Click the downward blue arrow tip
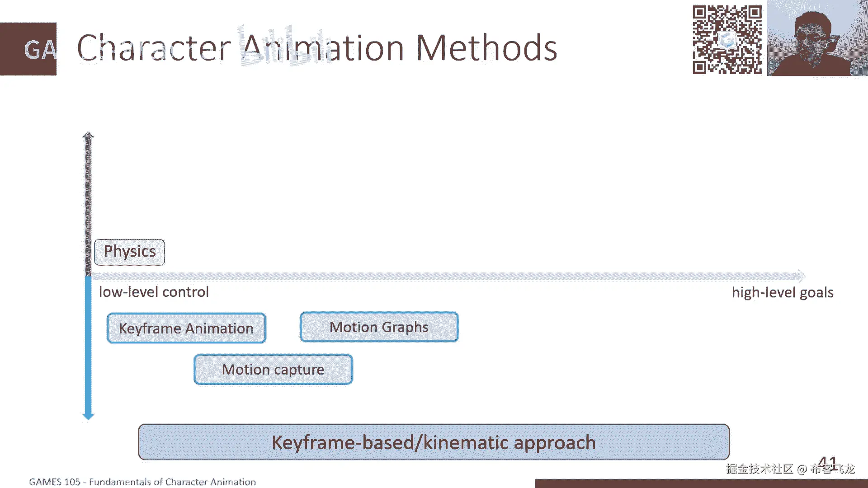The image size is (868, 488). pyautogui.click(x=88, y=416)
